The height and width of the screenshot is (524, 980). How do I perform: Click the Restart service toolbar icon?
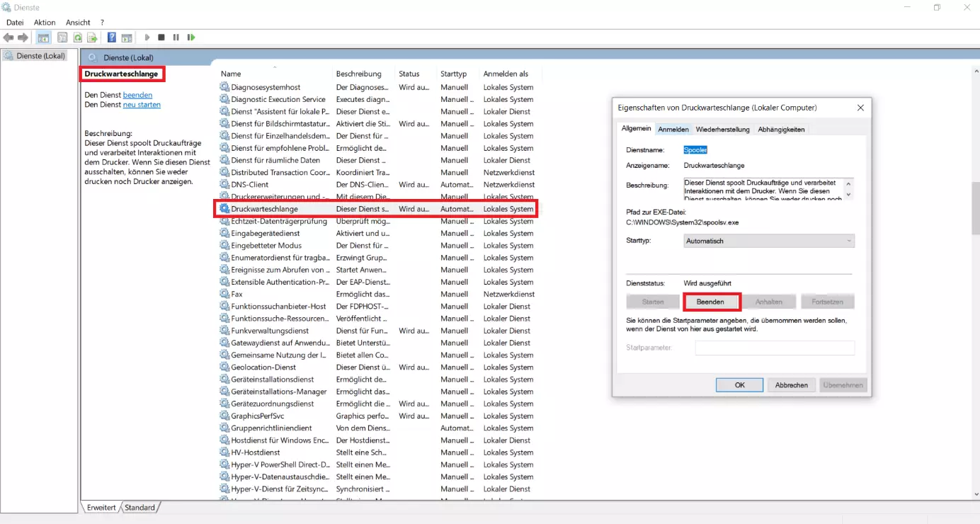coord(191,38)
